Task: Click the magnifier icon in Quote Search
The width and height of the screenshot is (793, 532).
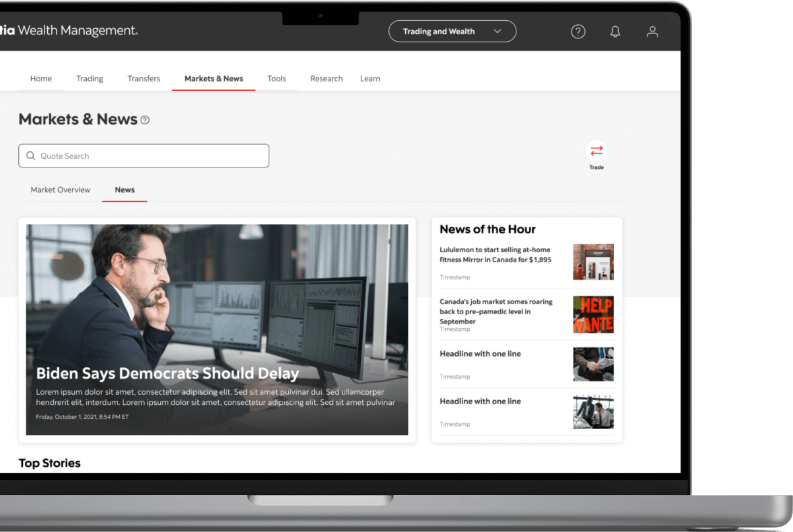Action: click(x=31, y=156)
